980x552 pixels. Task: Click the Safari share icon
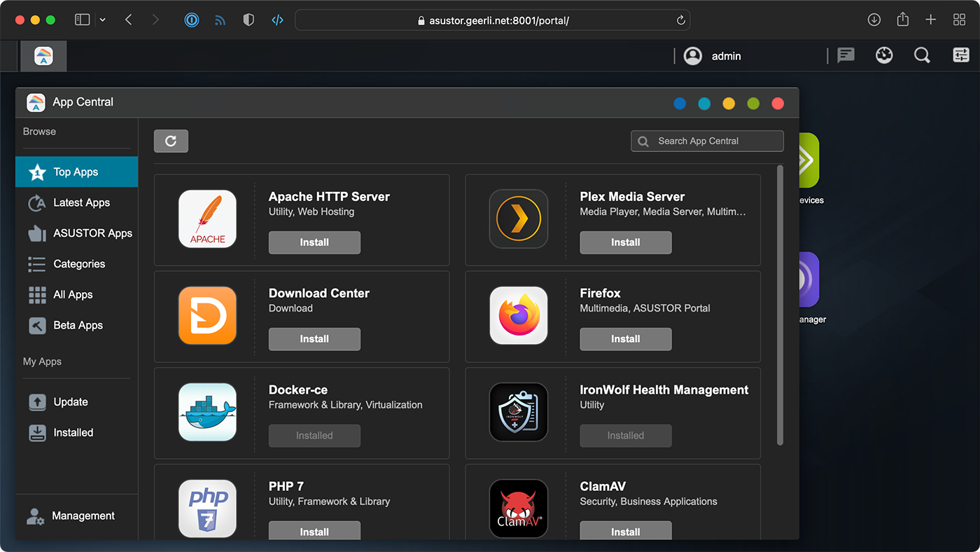pos(903,20)
